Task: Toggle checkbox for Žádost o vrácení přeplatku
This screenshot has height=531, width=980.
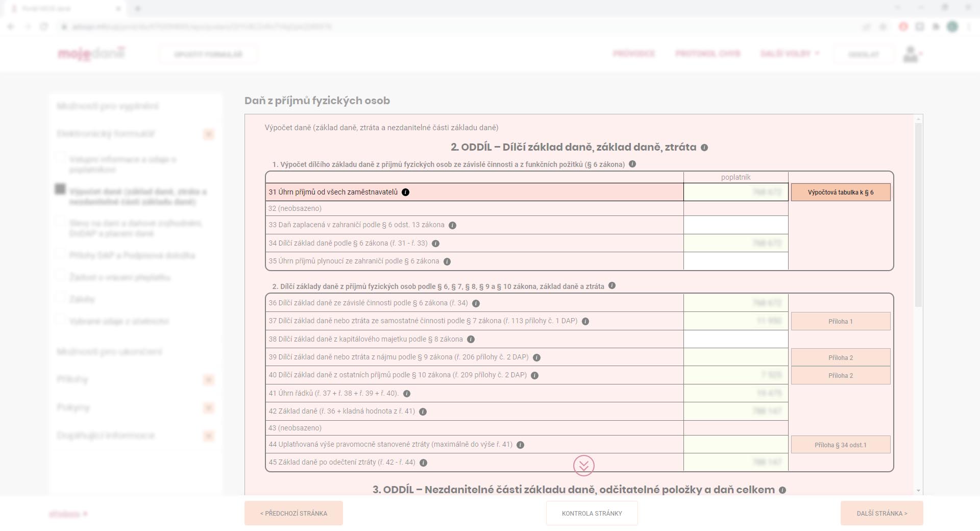Action: [60, 275]
